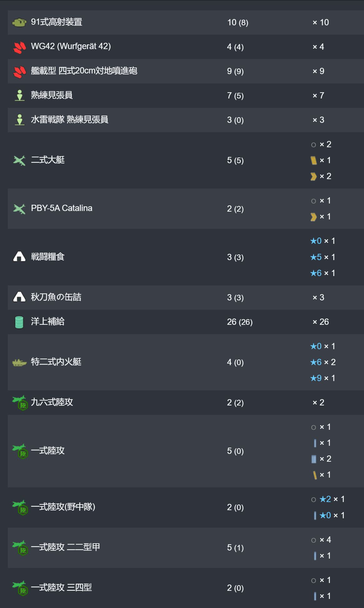364x608 pixels.
Task: Click the 一式陸攻 三四型 aircraft icon
Action: click(20, 588)
